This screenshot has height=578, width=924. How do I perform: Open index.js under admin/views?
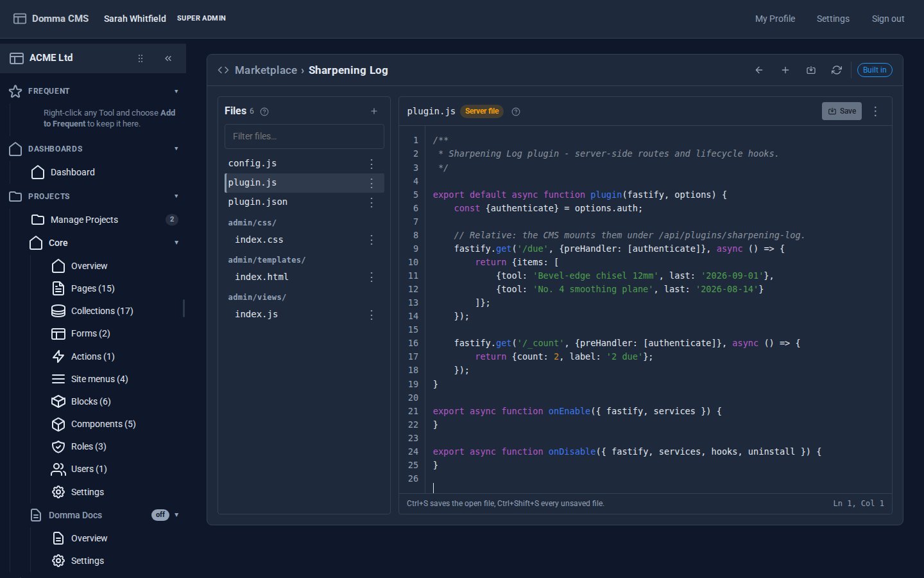click(257, 314)
